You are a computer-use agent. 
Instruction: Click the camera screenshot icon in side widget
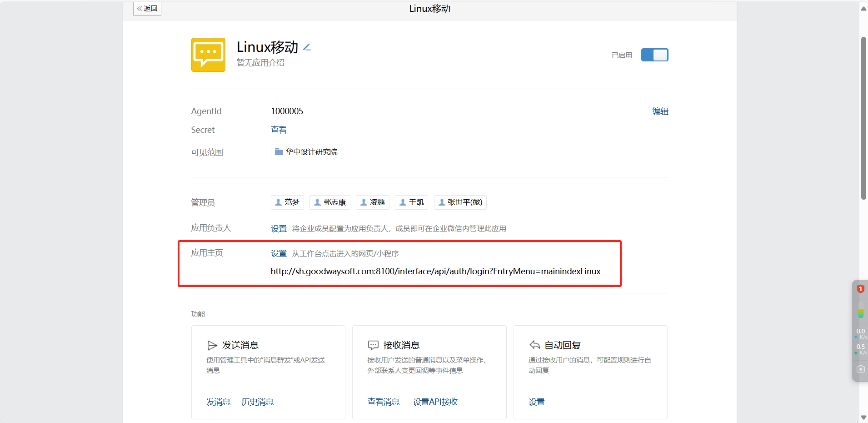click(861, 369)
